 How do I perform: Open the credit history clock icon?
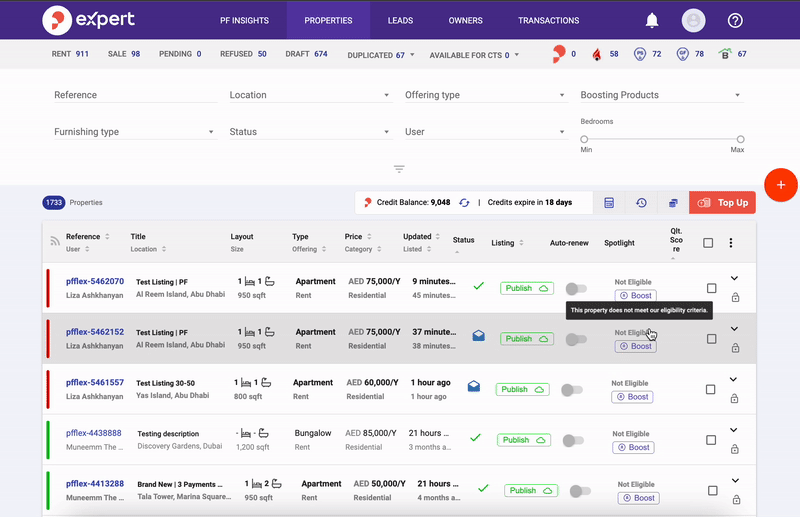pos(641,203)
